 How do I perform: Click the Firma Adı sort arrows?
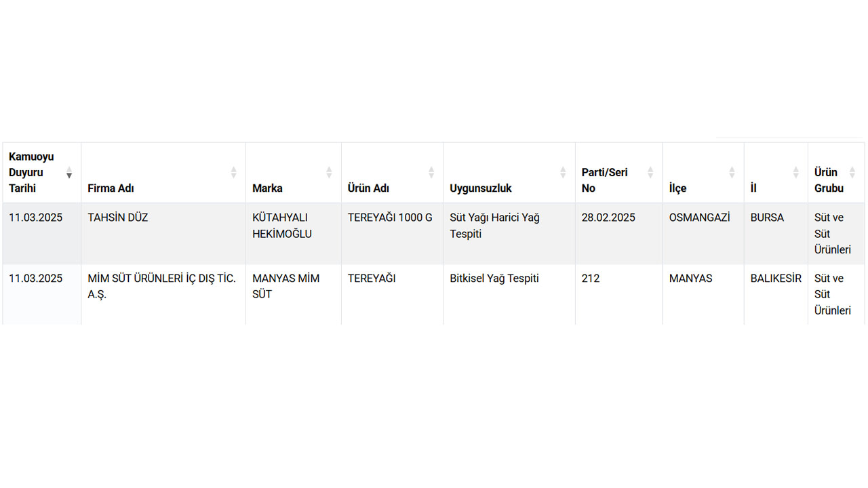click(x=234, y=172)
